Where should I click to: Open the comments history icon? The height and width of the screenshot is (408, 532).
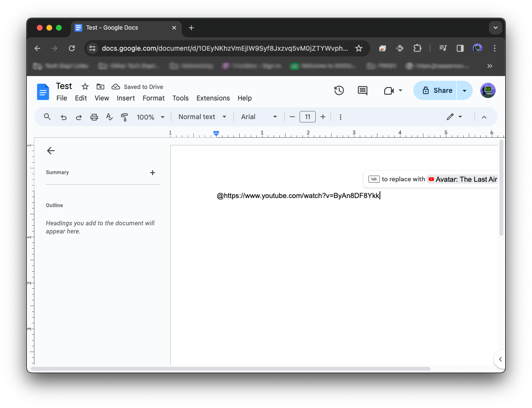(x=363, y=90)
